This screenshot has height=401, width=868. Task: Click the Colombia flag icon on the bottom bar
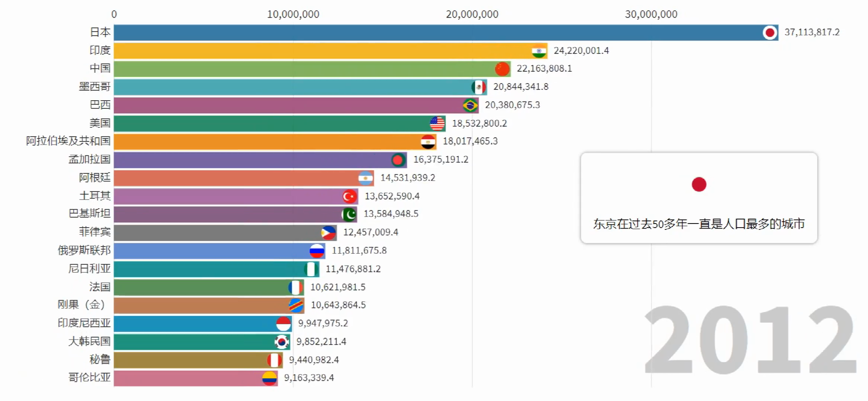(x=269, y=378)
